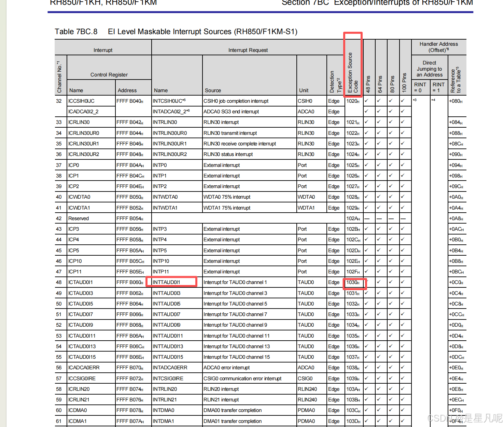The height and width of the screenshot is (427, 504).
Task: Select the INTP10 interrupt name
Action: click(161, 261)
